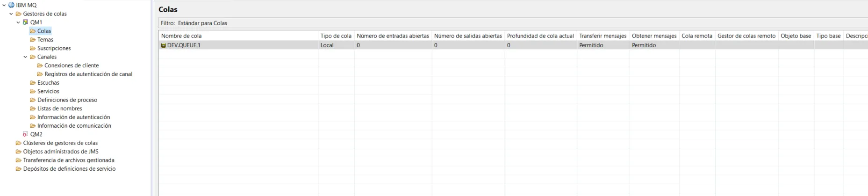Click the Gestor de colas remoto header

click(746, 36)
